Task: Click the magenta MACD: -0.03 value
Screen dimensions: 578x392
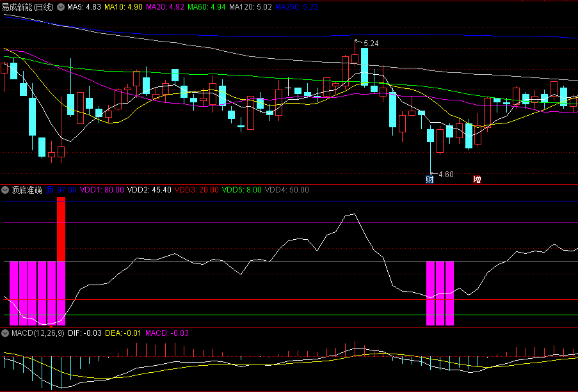Action: tap(167, 333)
